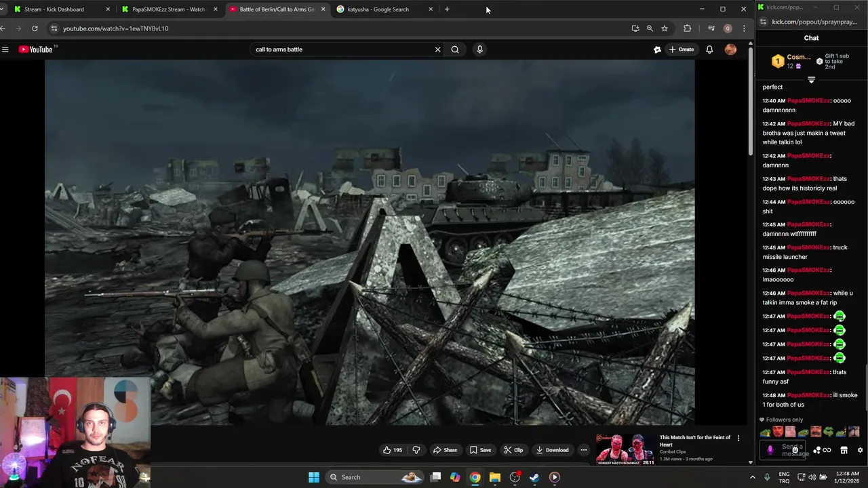This screenshot has width=868, height=488.
Task: Open OBS Studio from the taskbar
Action: (x=515, y=477)
